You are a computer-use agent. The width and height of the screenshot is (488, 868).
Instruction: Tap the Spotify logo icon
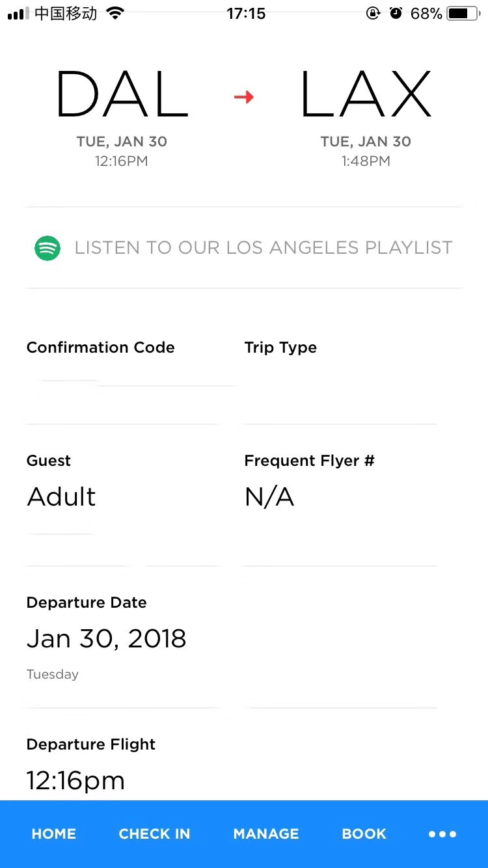tap(47, 248)
